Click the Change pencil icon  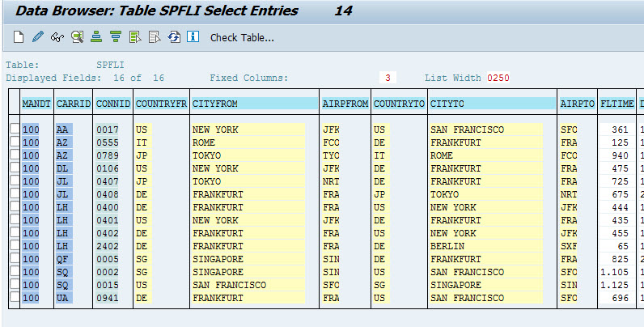coord(37,37)
